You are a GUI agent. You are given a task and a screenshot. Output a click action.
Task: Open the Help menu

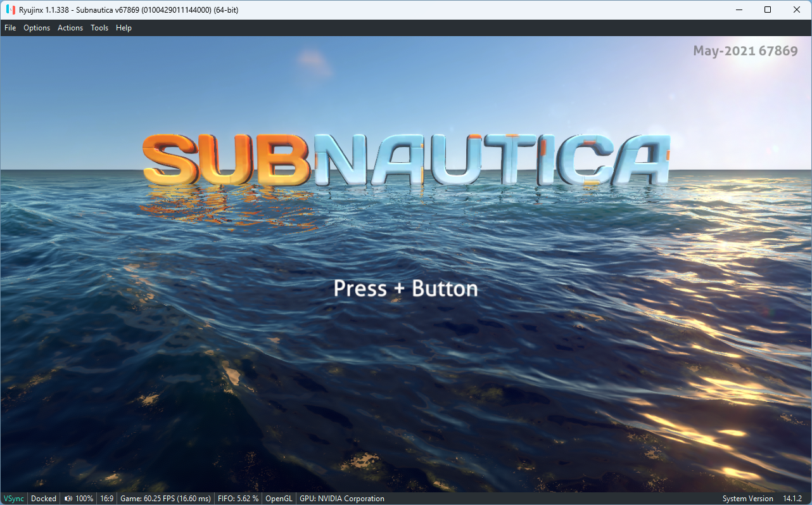point(124,27)
